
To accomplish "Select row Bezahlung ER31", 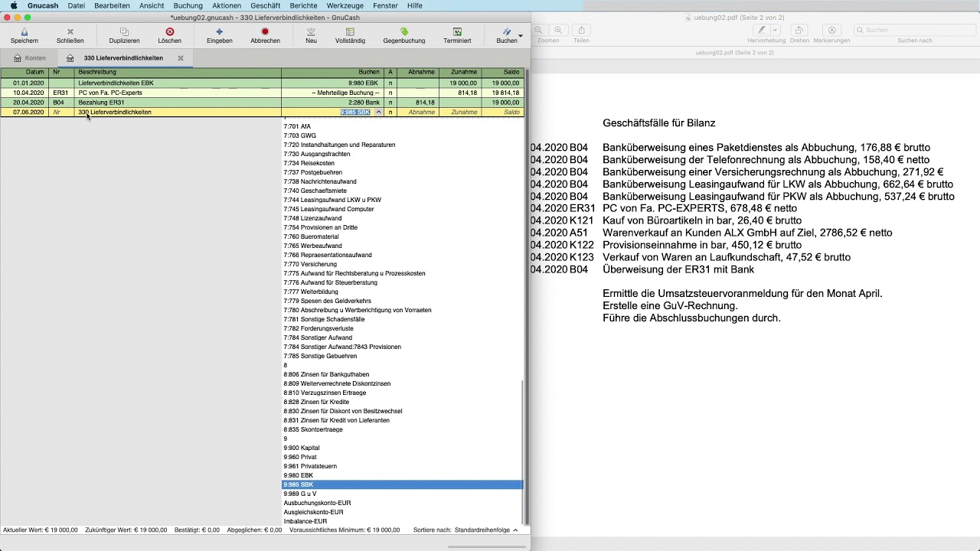I will 262,103.
